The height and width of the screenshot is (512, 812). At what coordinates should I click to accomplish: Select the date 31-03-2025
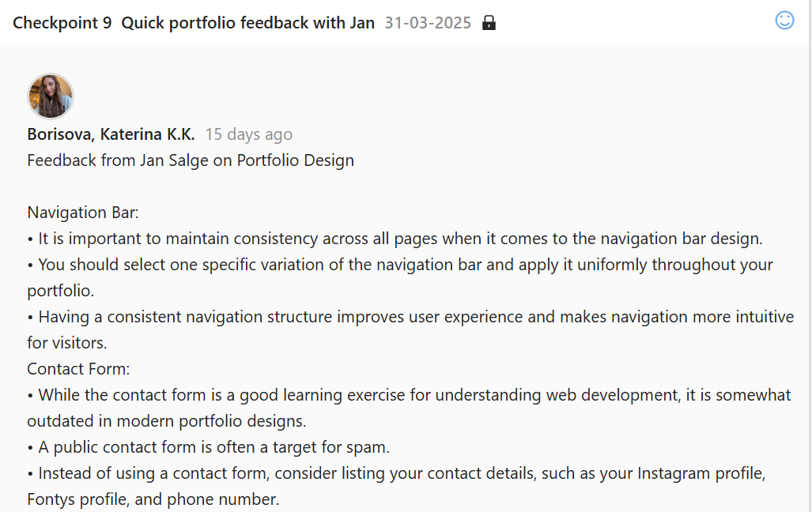click(429, 22)
